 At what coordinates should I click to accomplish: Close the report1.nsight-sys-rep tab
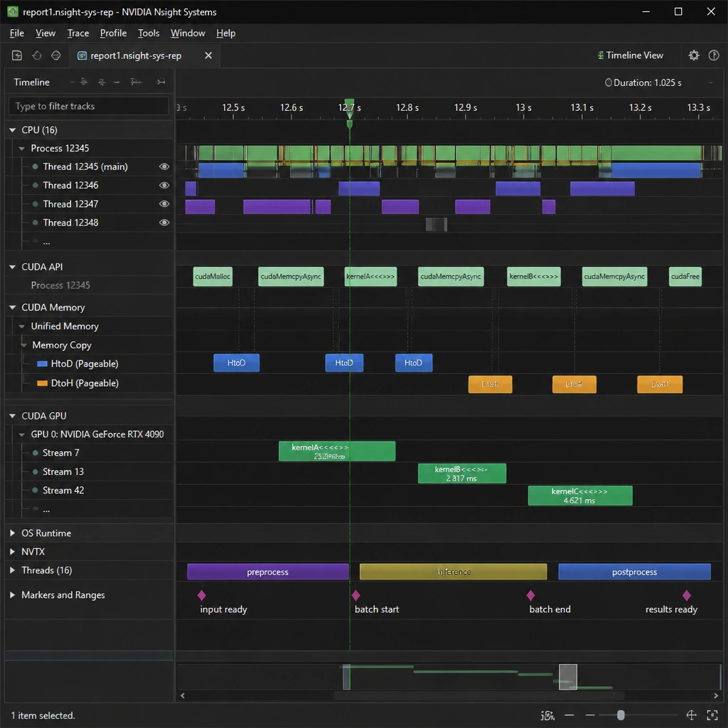(208, 55)
